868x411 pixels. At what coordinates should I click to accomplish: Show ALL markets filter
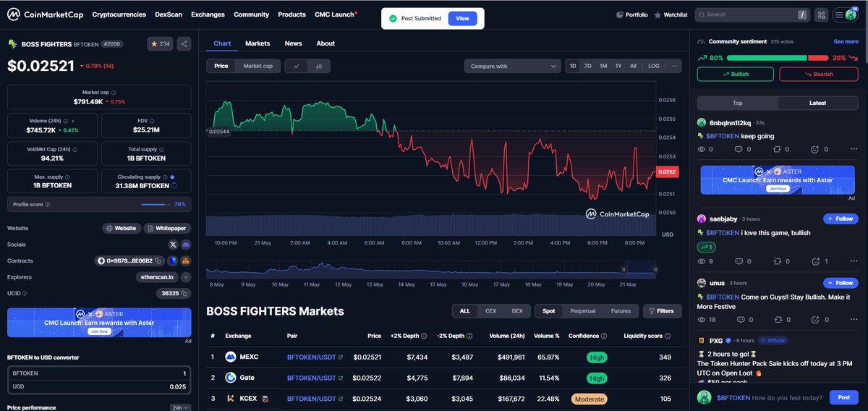[x=464, y=311]
